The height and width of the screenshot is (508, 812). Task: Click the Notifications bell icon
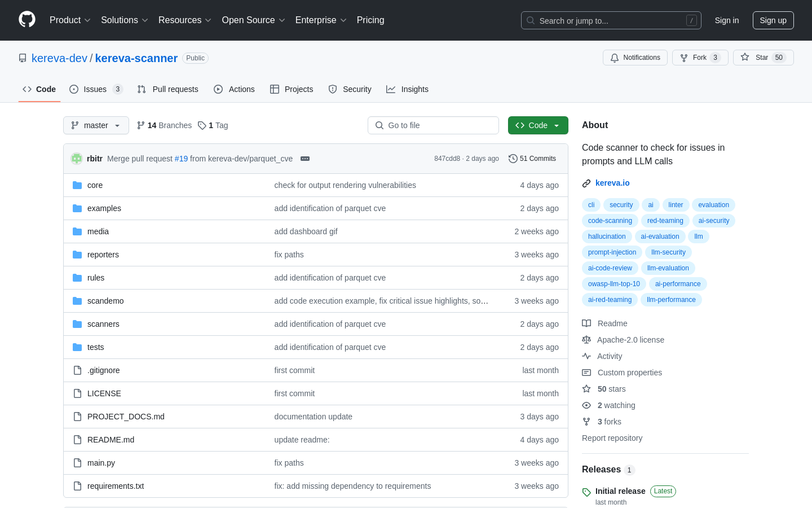(615, 58)
